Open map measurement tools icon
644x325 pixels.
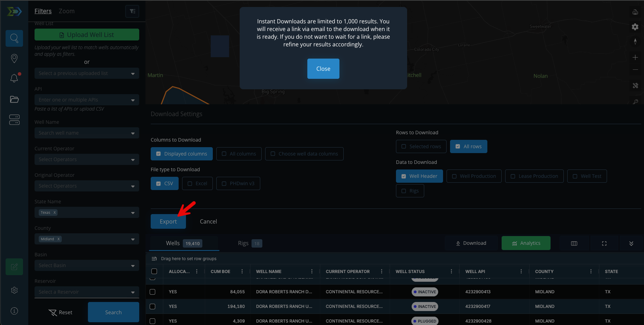pyautogui.click(x=636, y=86)
